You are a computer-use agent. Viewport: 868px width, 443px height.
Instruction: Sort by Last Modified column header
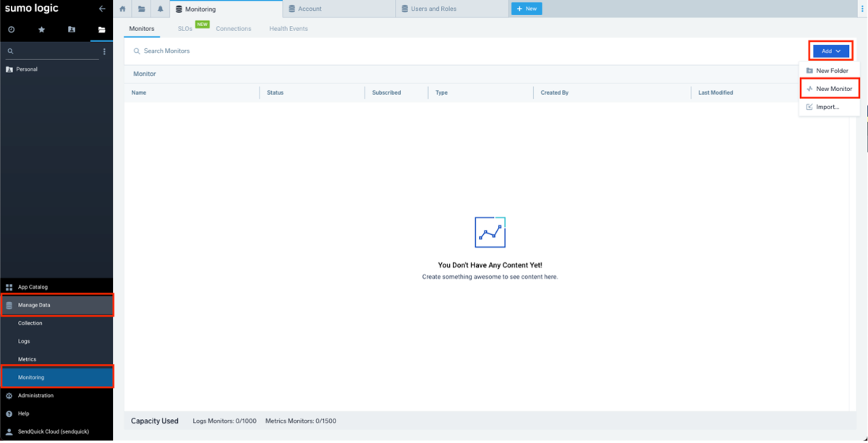(x=715, y=93)
